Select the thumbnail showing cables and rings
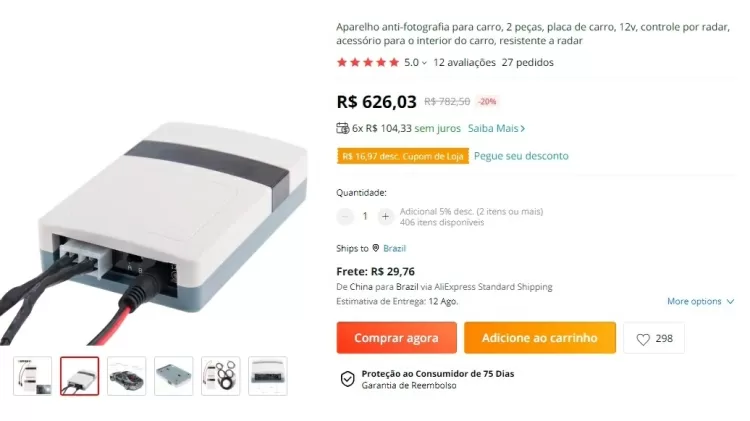750x421 pixels. pyautogui.click(x=221, y=376)
